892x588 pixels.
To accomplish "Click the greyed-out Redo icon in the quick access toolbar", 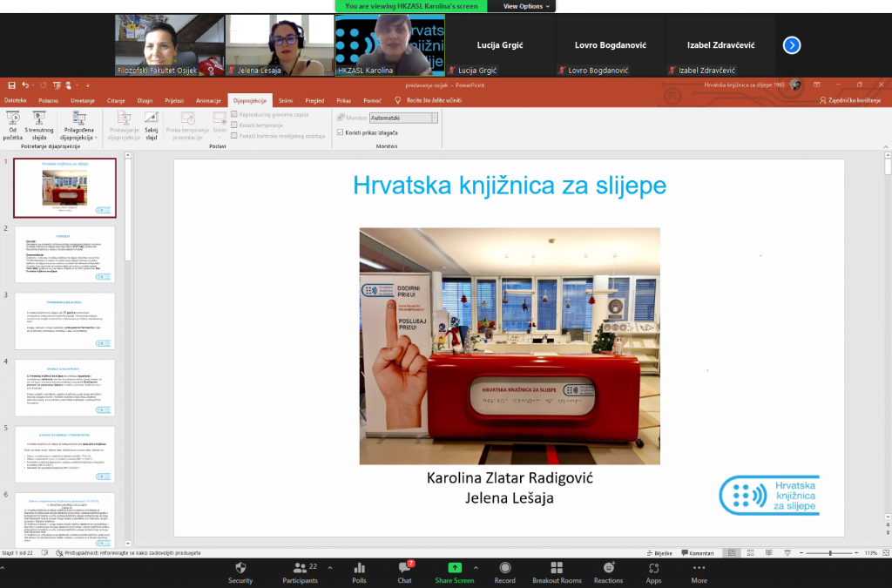I will [x=44, y=85].
